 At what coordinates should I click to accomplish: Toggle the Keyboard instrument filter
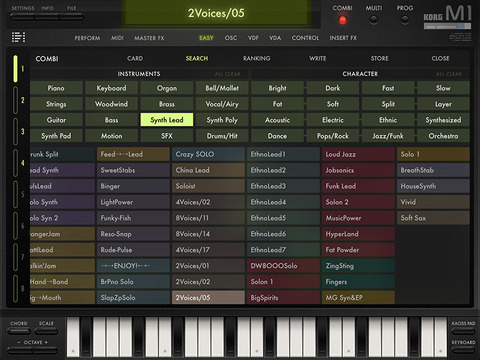point(111,88)
